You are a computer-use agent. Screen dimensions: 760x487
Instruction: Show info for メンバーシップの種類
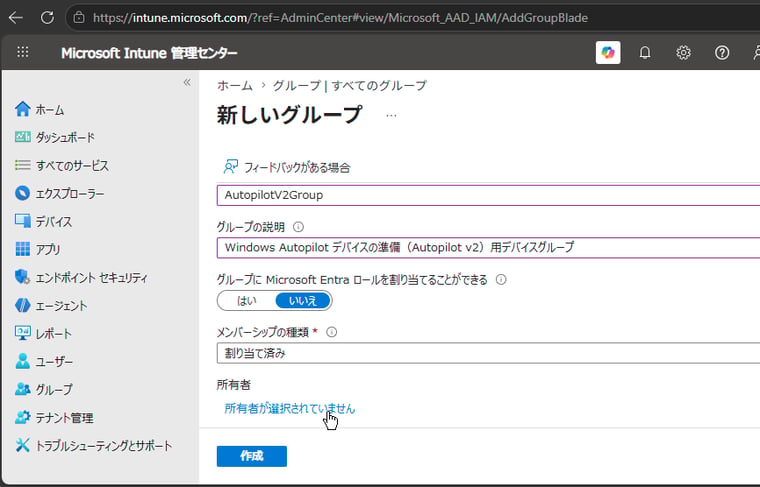pos(332,332)
